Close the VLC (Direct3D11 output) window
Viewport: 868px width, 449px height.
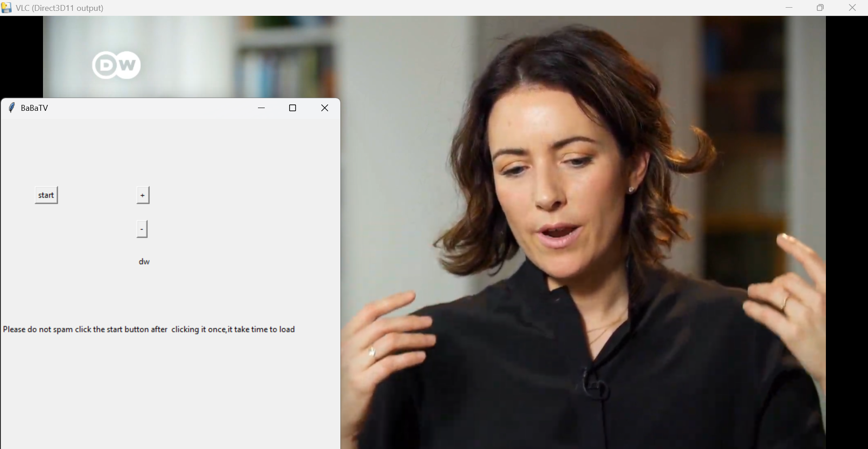(x=852, y=8)
